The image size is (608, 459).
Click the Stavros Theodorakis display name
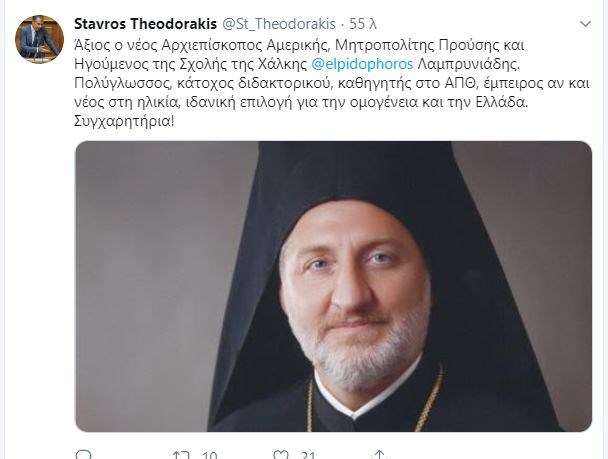pos(145,24)
